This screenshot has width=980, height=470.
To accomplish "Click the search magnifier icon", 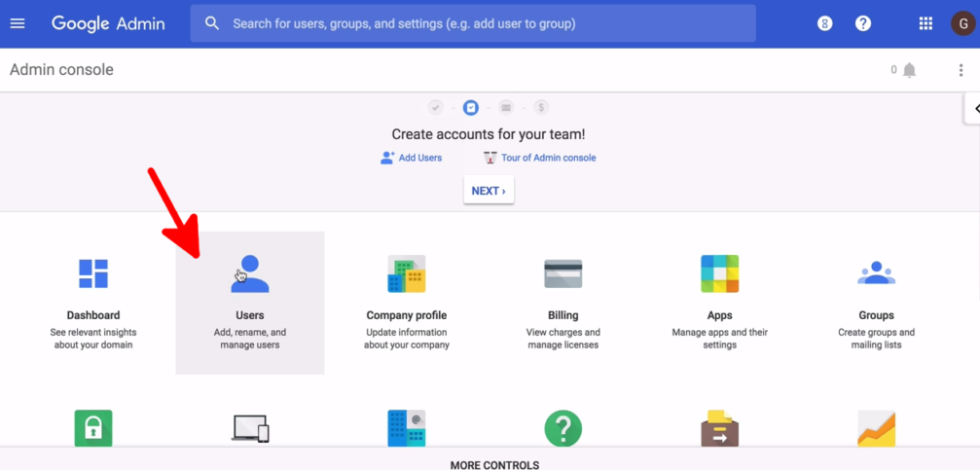I will (x=212, y=23).
